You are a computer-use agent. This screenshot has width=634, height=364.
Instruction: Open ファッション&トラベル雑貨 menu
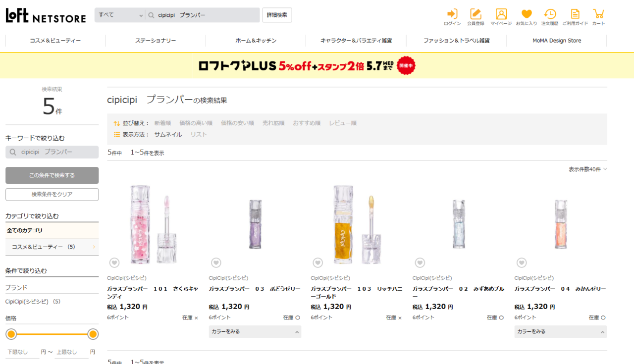coord(457,41)
